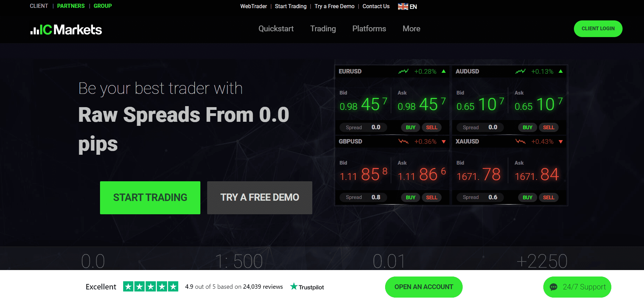This screenshot has height=301, width=644.
Task: Click the XAUUSD bid price 1671.78
Action: click(479, 174)
